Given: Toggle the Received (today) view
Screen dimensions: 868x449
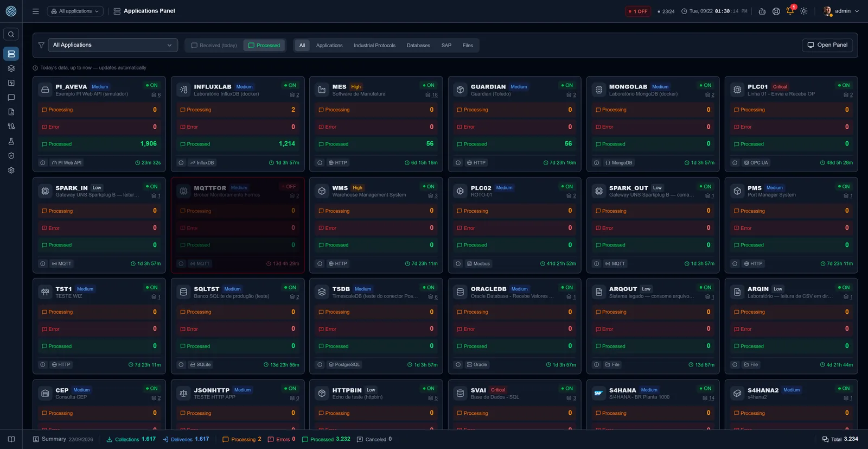Looking at the screenshot, I should click(x=214, y=46).
